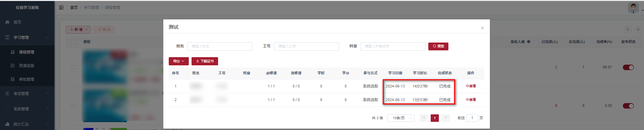This screenshot has width=644, height=130.
Task: Click the red 搜索 button
Action: click(x=438, y=46)
